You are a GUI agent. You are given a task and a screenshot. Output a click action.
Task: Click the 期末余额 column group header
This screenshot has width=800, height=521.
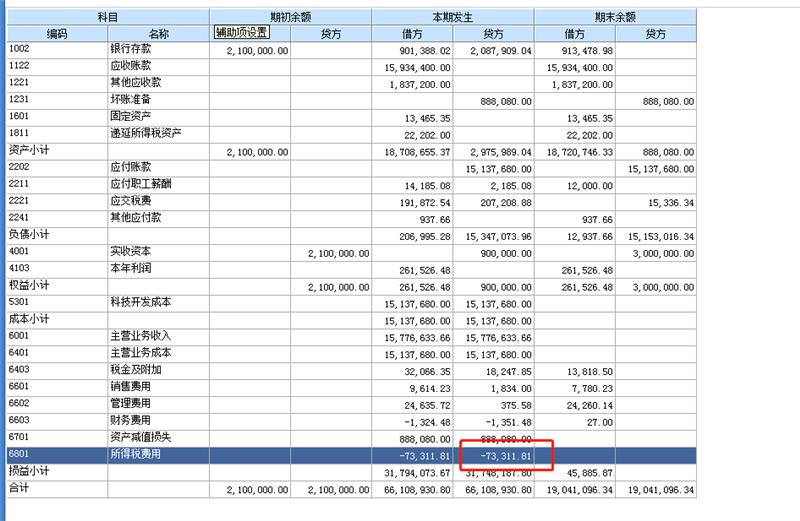614,17
